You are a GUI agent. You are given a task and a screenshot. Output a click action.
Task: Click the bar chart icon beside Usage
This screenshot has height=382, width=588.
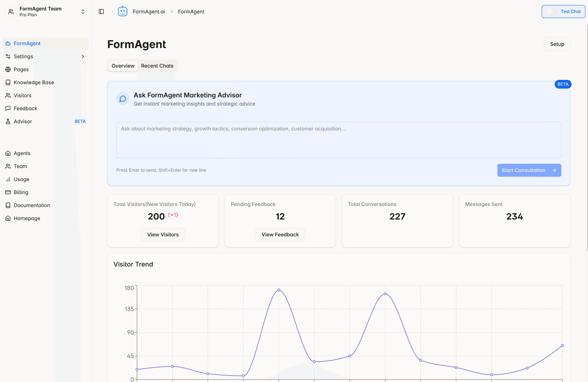coord(8,179)
